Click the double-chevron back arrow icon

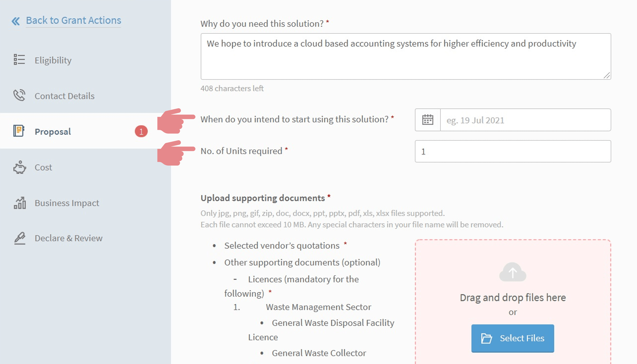[x=16, y=21]
